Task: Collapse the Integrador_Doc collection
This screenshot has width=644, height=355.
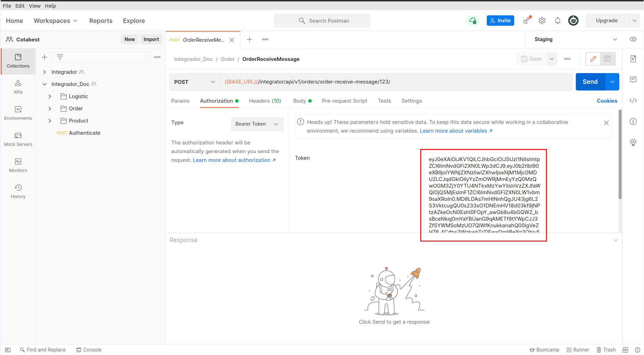Action: (x=45, y=84)
